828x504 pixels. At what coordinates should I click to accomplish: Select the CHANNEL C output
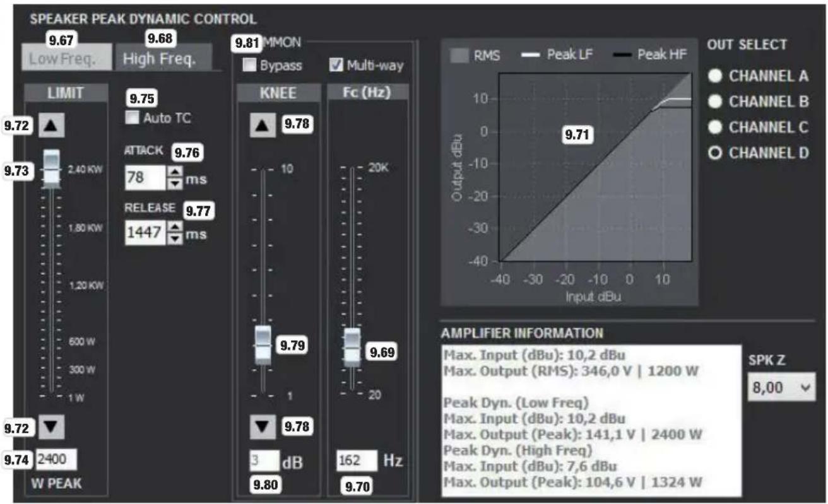(x=716, y=127)
